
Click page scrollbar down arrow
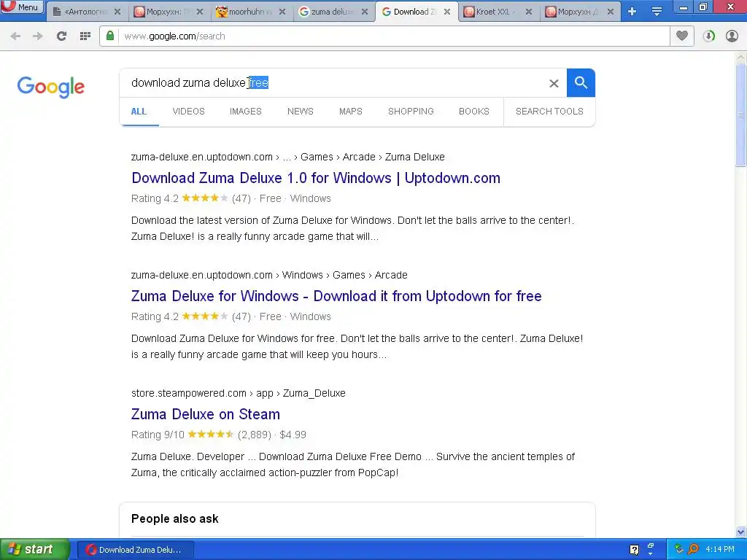coord(741,532)
